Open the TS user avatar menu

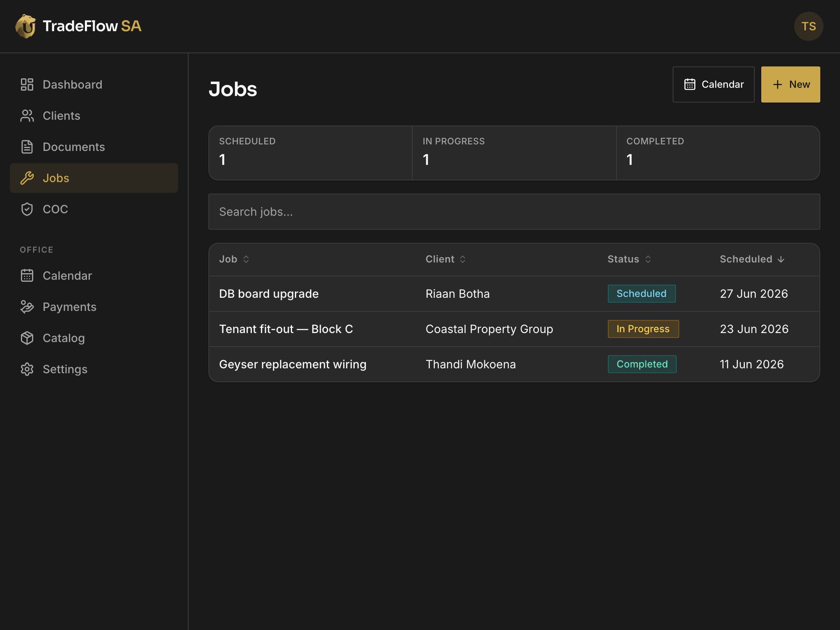(x=808, y=26)
